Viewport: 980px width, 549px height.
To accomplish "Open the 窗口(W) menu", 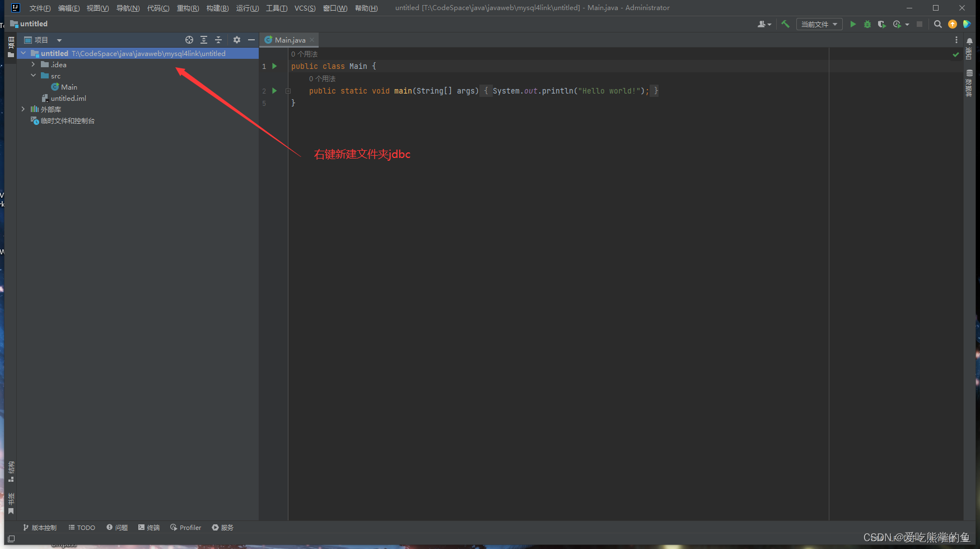I will (335, 8).
